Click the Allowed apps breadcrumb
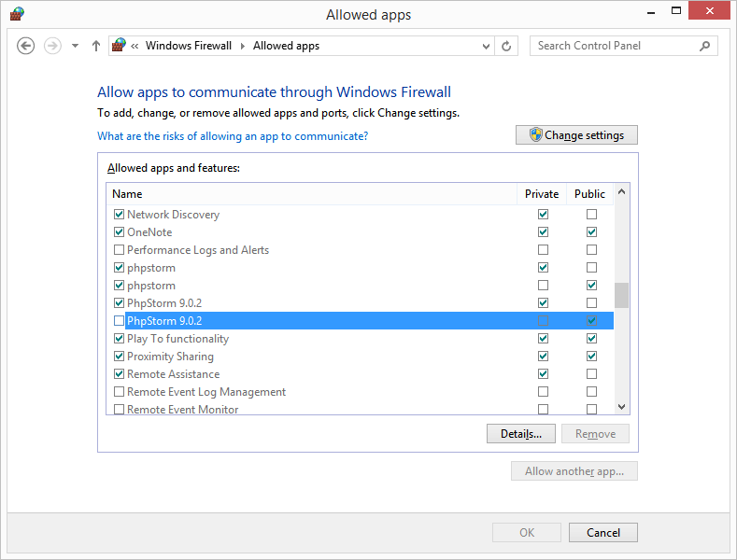This screenshot has height=560, width=737. click(286, 46)
